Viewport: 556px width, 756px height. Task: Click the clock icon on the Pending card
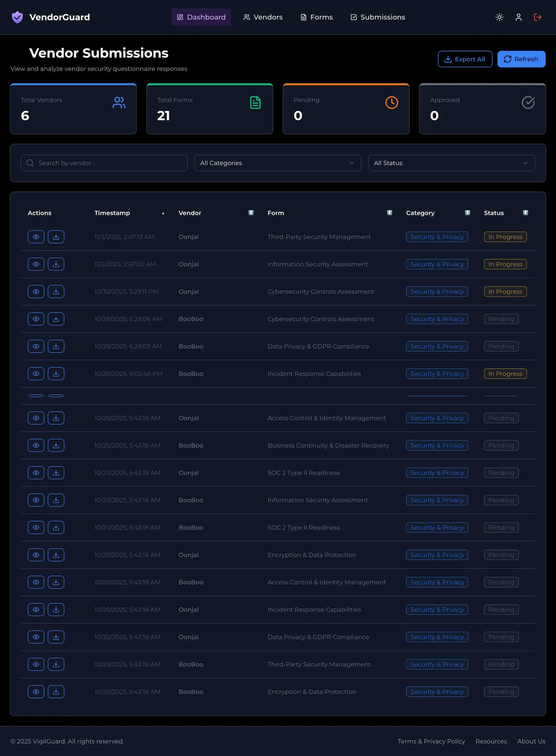[x=391, y=102]
